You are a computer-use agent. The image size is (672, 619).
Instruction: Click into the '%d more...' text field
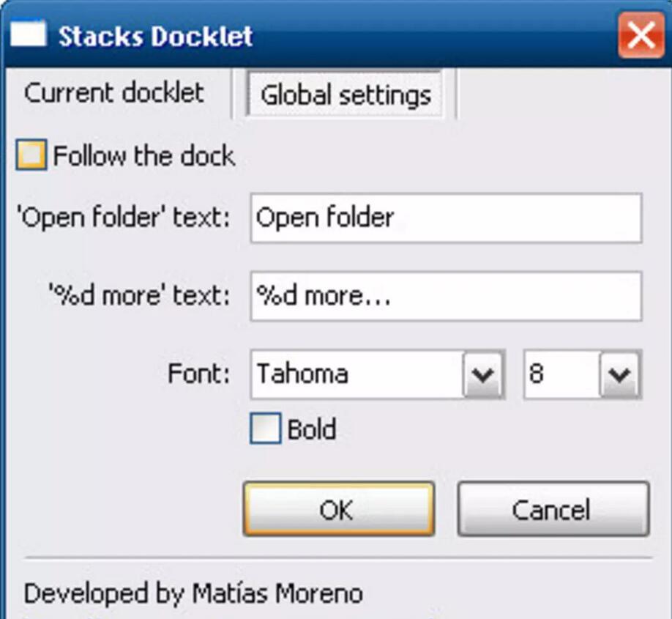click(445, 296)
